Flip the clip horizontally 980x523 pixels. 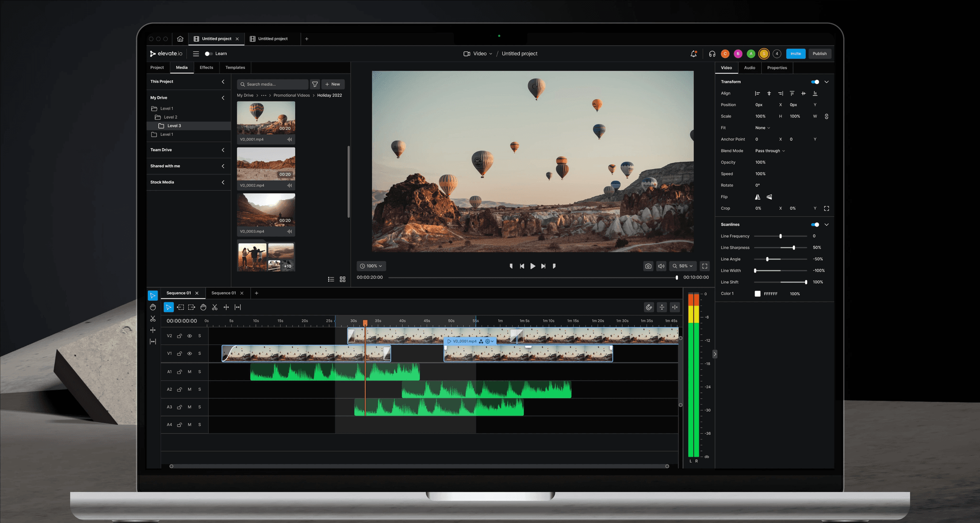point(757,197)
